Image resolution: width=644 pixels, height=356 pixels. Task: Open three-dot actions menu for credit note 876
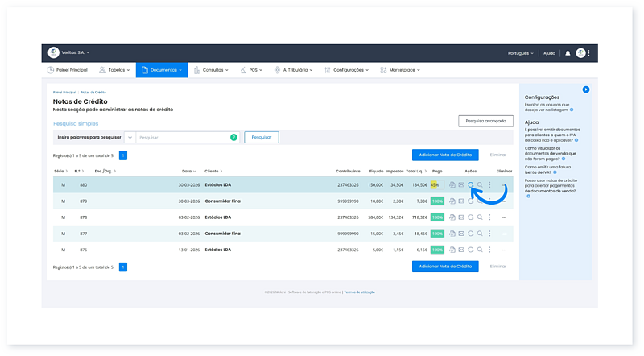point(489,249)
